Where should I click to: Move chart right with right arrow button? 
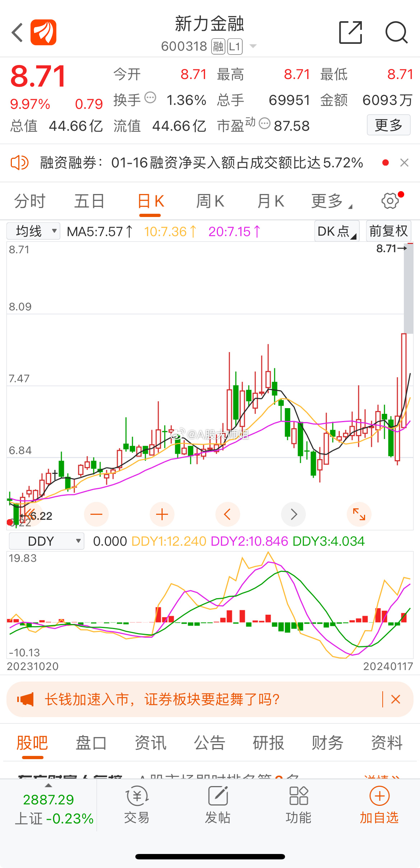point(294,514)
